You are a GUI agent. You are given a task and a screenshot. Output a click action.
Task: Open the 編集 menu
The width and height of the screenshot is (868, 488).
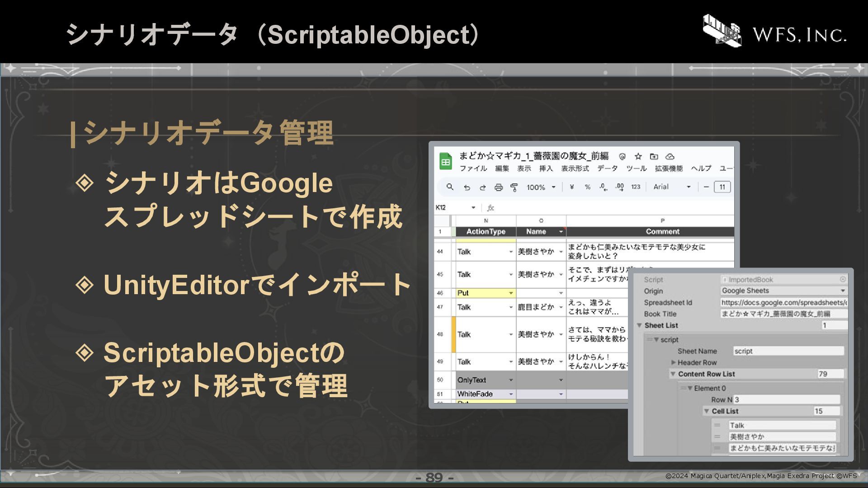click(502, 169)
